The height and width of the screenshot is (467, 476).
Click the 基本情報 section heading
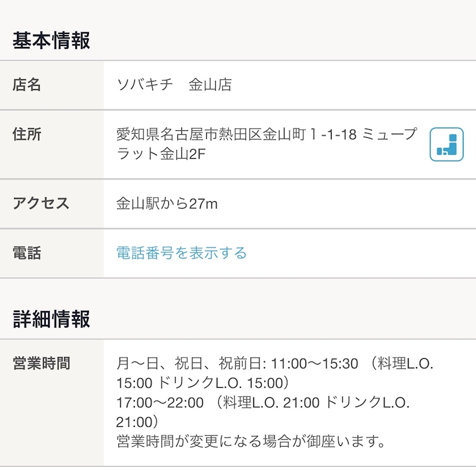52,41
